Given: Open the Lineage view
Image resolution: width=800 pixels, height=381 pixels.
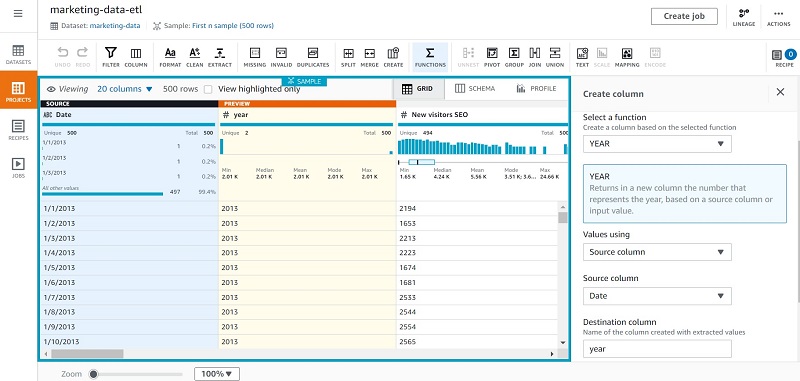Looking at the screenshot, I should [743, 17].
